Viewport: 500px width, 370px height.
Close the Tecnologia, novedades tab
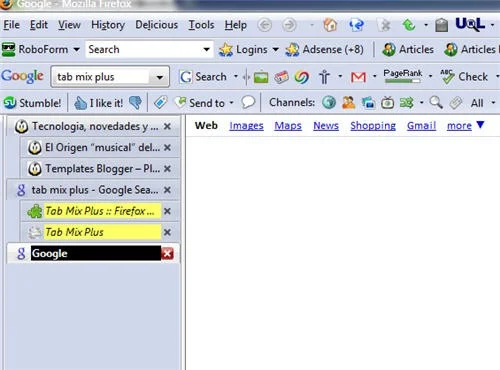167,126
